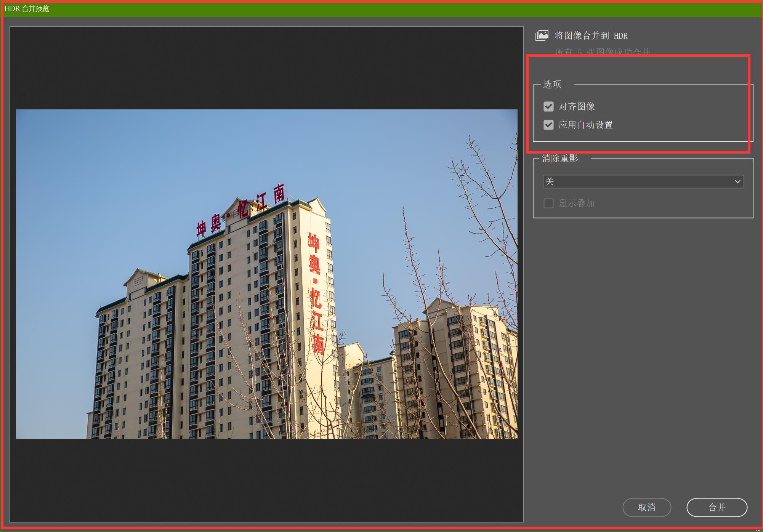Click the checkmark icon inside 应用自动设置 box
Viewport: 763px width, 532px height.
coord(548,125)
